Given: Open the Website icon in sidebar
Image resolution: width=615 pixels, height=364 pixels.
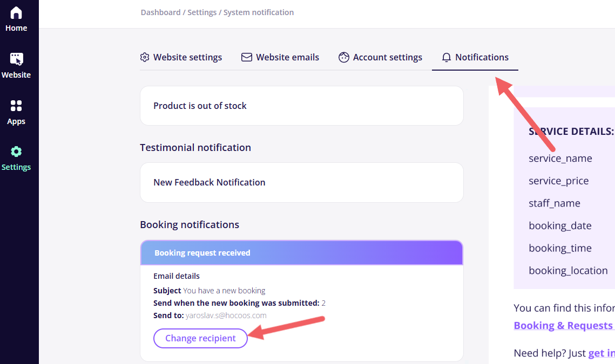Looking at the screenshot, I should pos(16,59).
